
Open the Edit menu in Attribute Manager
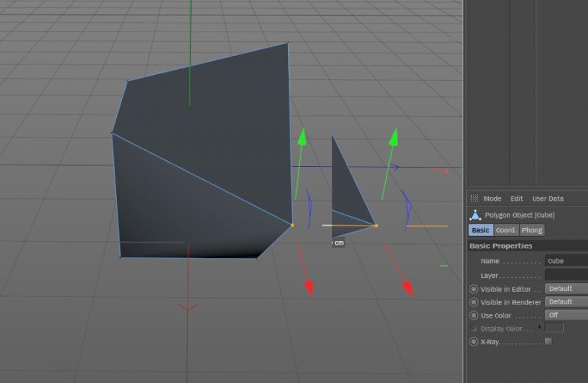point(517,198)
